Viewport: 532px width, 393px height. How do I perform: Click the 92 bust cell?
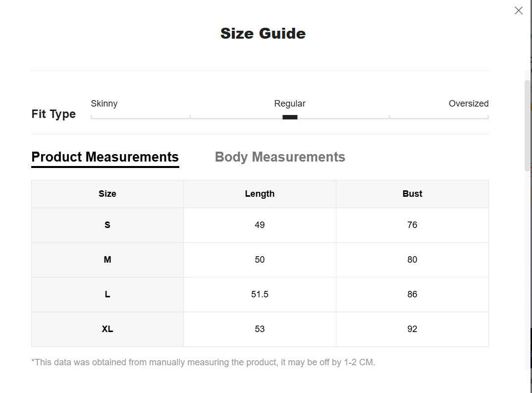(412, 329)
